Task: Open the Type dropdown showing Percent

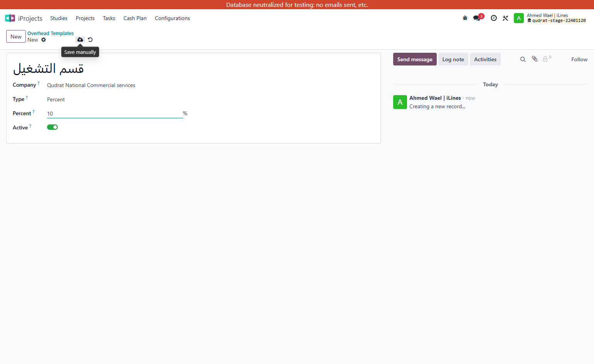Action: pos(115,99)
